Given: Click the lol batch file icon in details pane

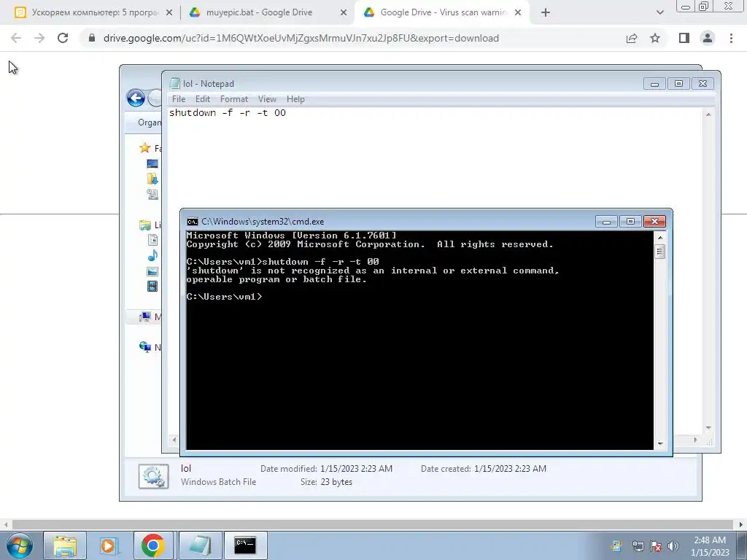Looking at the screenshot, I should (x=153, y=476).
